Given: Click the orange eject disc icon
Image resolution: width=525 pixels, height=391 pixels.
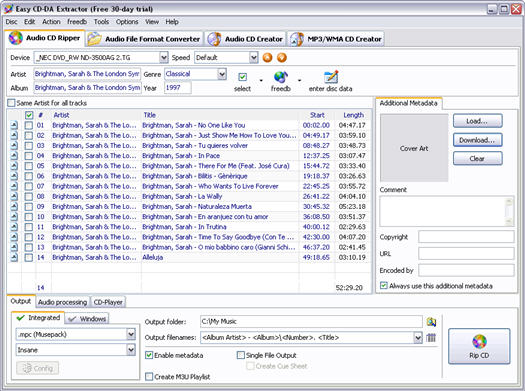Looking at the screenshot, I should point(267,58).
